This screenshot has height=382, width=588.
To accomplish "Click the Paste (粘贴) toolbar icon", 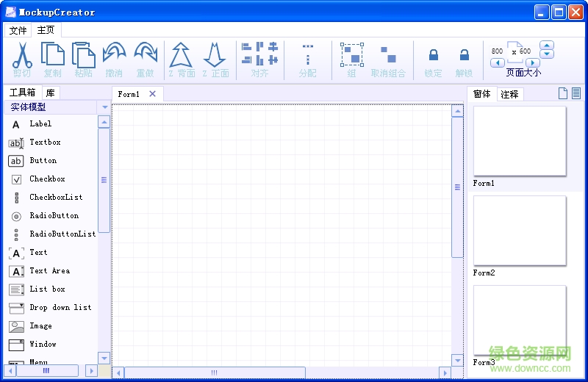I will (84, 55).
